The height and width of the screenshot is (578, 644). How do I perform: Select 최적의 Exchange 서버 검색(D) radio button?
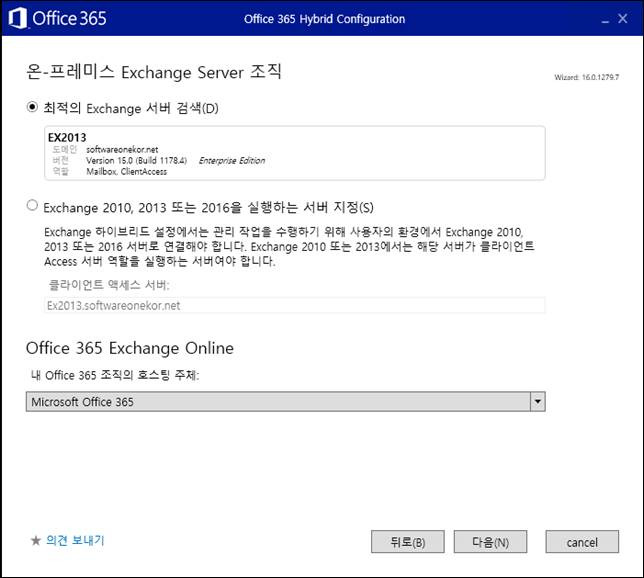coord(32,107)
